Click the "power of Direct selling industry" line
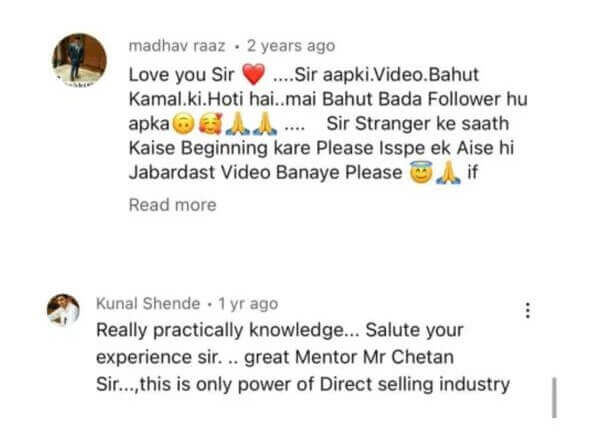The width and height of the screenshot is (591, 448). point(303,385)
